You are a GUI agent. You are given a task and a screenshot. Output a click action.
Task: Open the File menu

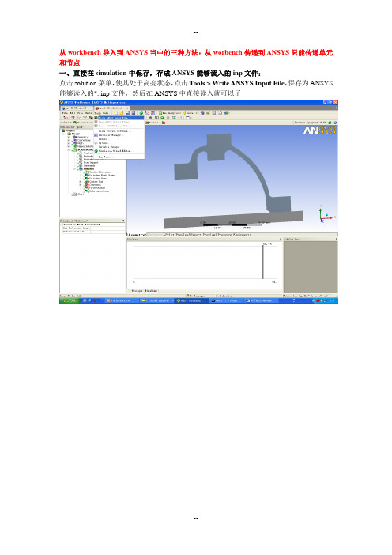coord(65,113)
